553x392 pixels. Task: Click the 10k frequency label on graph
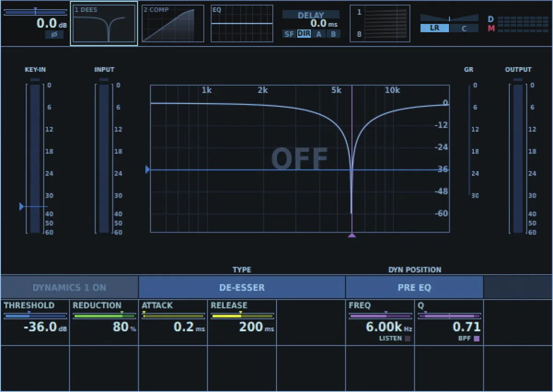click(392, 90)
